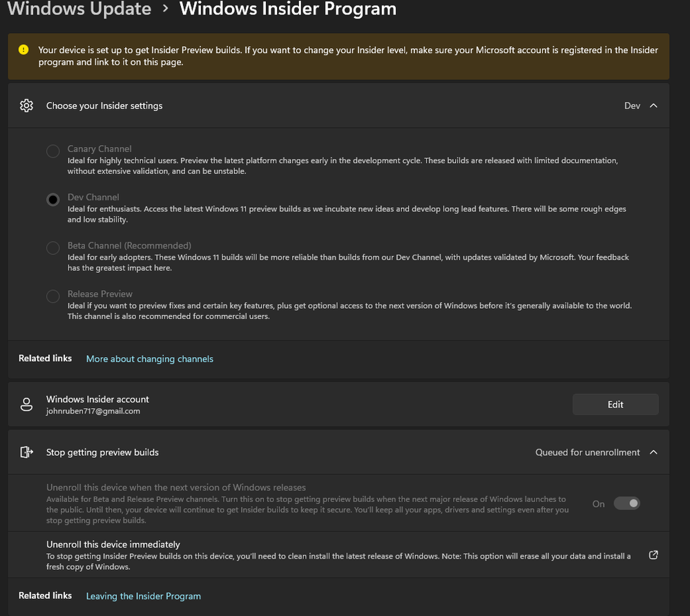Select the Beta Channel radio button

[52, 248]
